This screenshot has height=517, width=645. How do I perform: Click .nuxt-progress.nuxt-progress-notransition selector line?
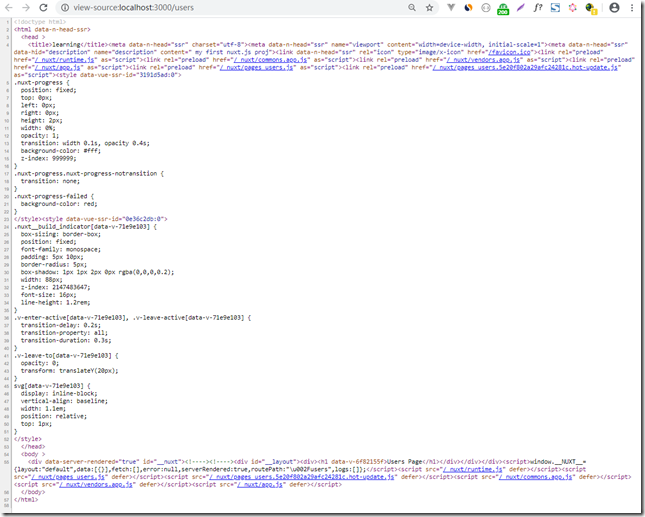(89, 174)
